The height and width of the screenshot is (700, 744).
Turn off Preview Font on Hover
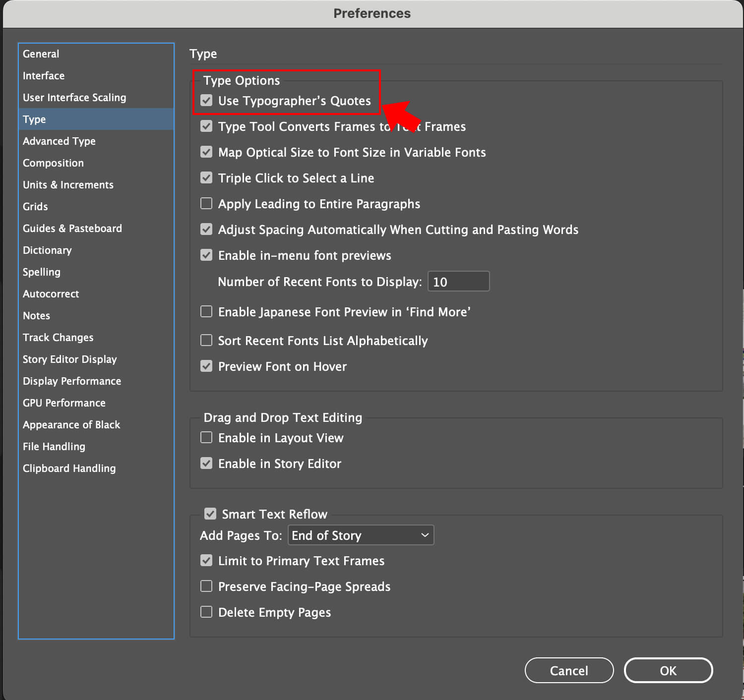(206, 366)
